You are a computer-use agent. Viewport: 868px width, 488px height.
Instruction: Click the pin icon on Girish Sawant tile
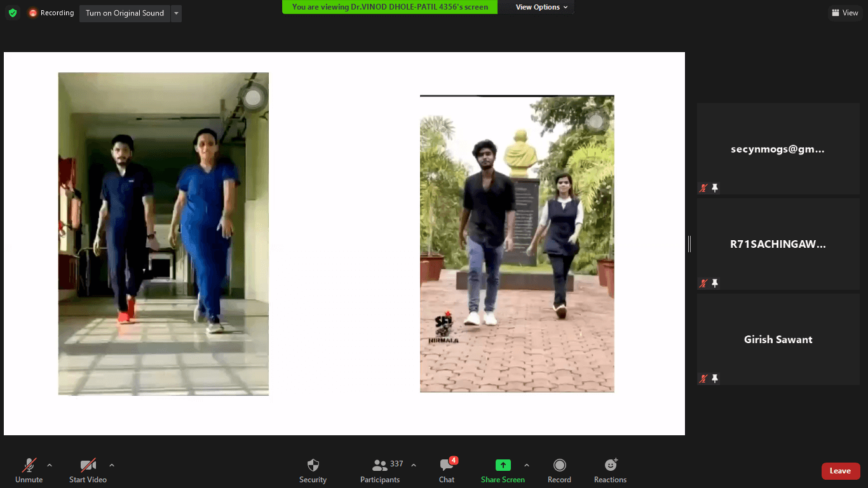pyautogui.click(x=715, y=379)
